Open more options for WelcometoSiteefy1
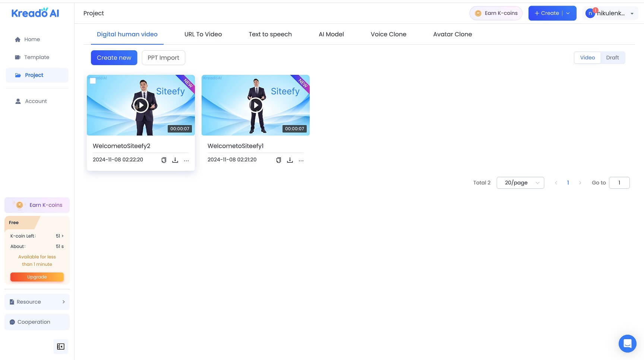Image resolution: width=644 pixels, height=360 pixels. (x=301, y=160)
